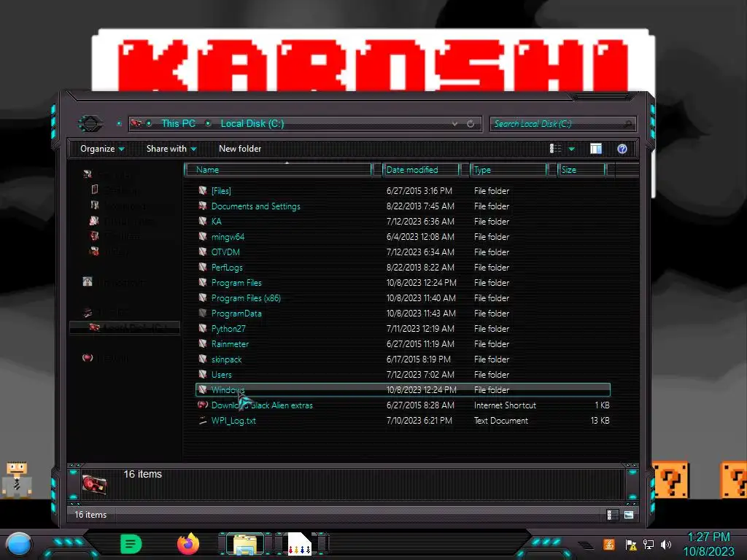Select WPI_Log.txt file name
This screenshot has width=747, height=560.
click(x=233, y=421)
